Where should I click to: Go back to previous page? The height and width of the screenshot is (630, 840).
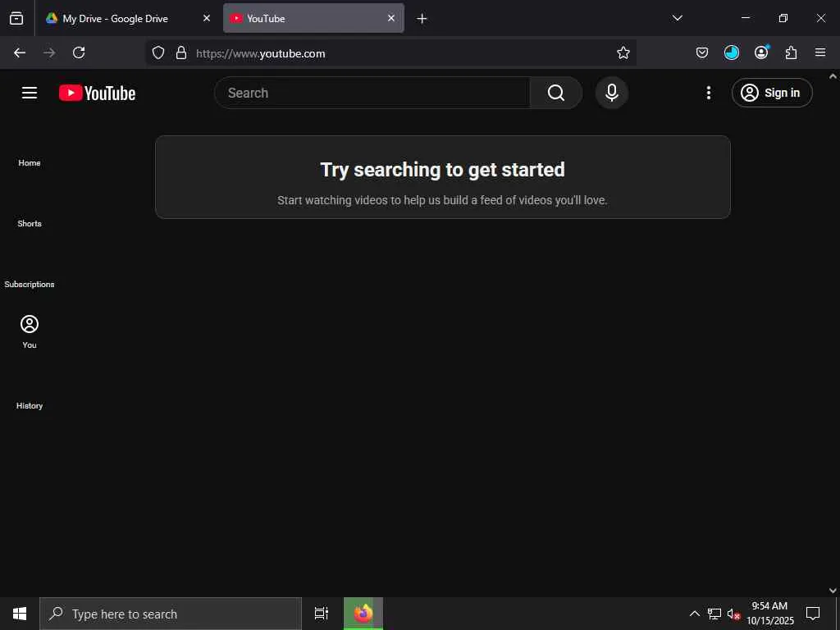(20, 52)
